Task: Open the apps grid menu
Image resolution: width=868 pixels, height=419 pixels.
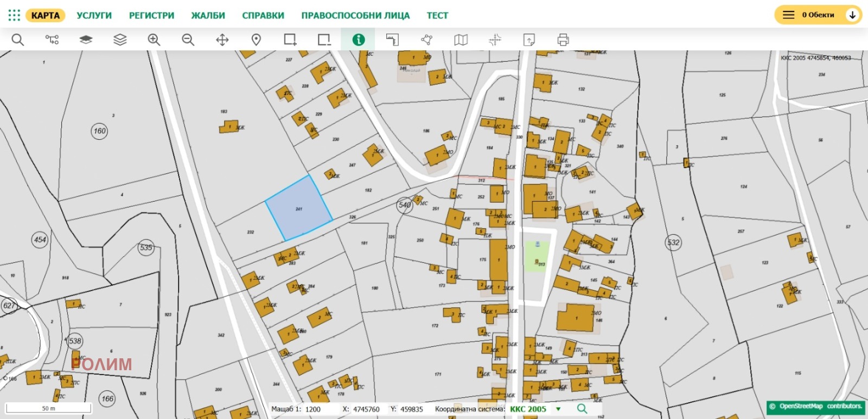Action: click(14, 15)
